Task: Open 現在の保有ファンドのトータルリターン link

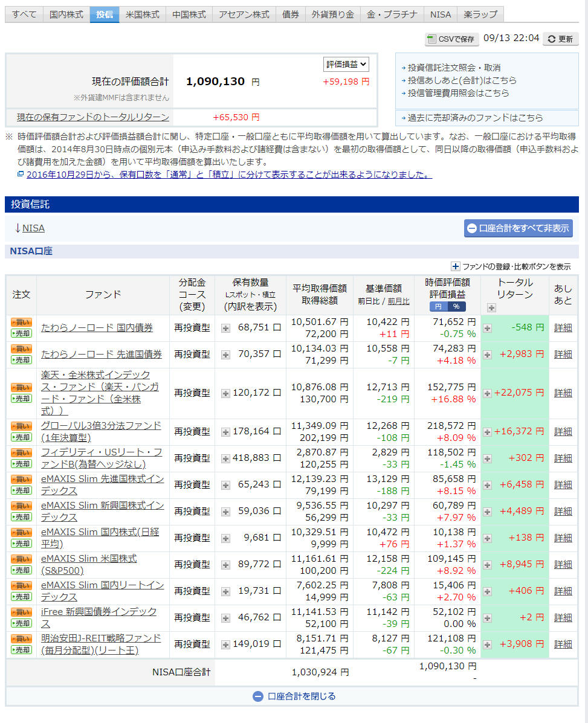Action: coord(93,117)
